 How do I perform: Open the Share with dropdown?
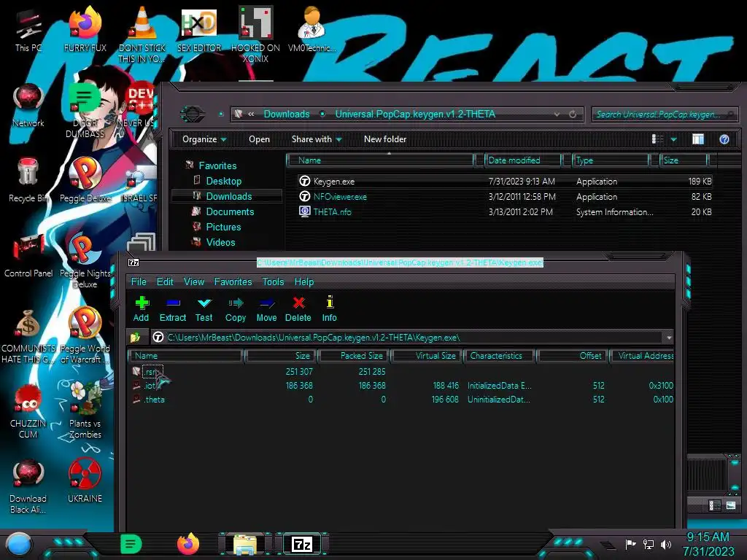click(x=317, y=139)
